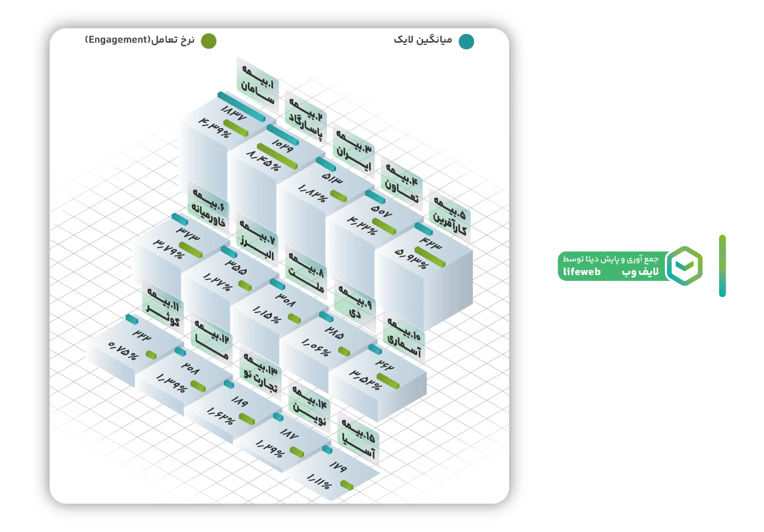Click the teal average likes legend circle
Screen dimensions: 764x532
click(x=466, y=42)
